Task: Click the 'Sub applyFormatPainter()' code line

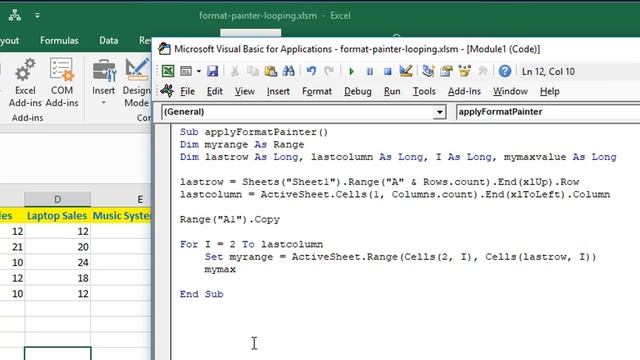Action: point(254,132)
